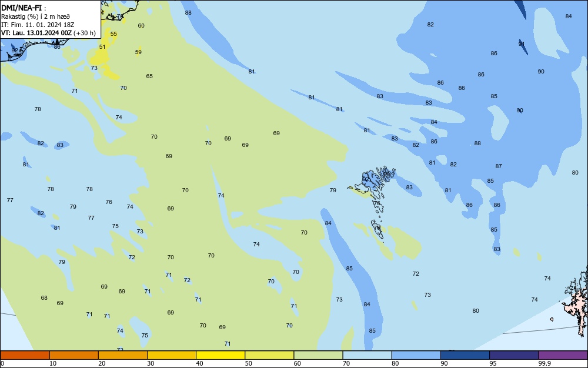Click the '87' humidity value on map
Image resolution: width=588 pixels, height=368 pixels.
(499, 166)
